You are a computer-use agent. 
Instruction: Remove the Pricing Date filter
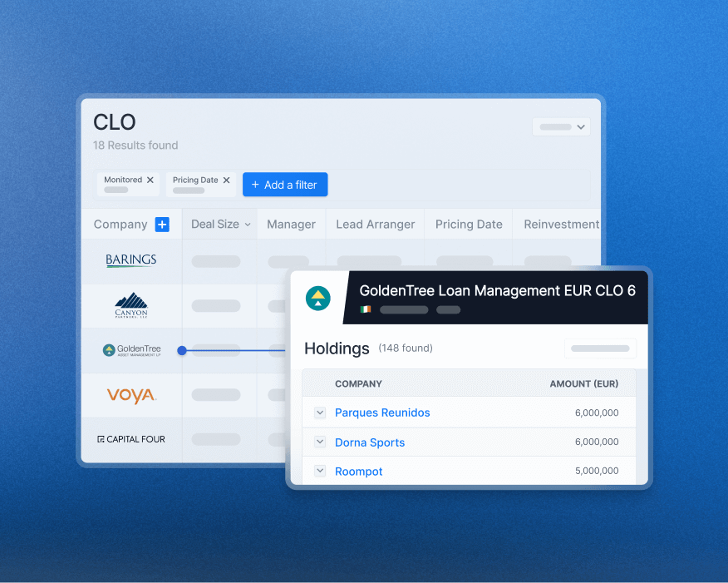(x=226, y=180)
